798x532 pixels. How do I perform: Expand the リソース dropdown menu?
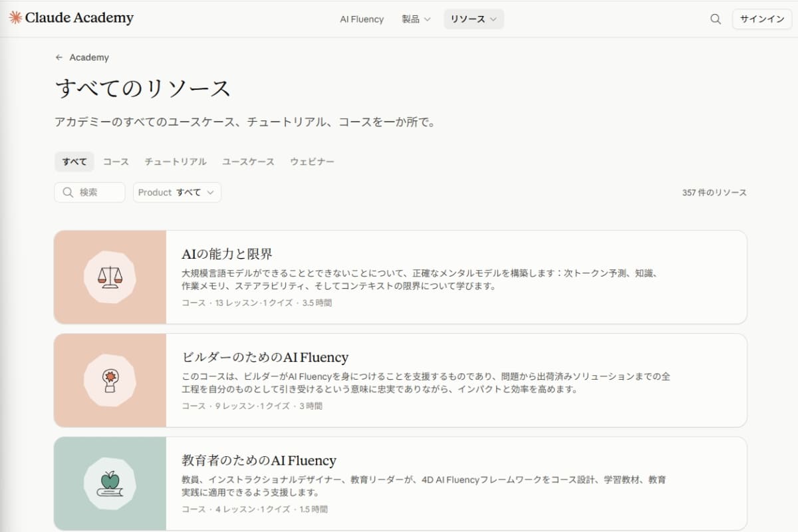473,19
